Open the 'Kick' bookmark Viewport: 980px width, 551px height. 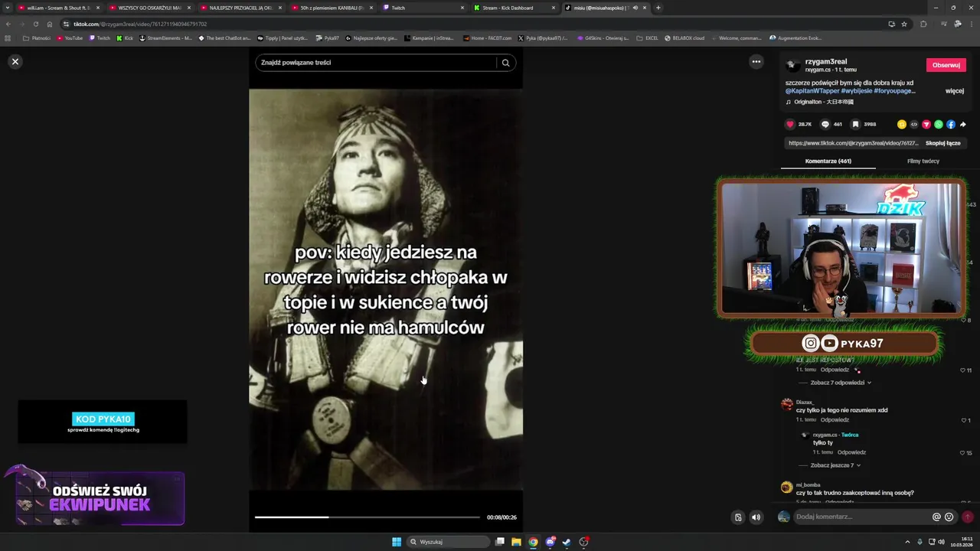[x=125, y=37]
